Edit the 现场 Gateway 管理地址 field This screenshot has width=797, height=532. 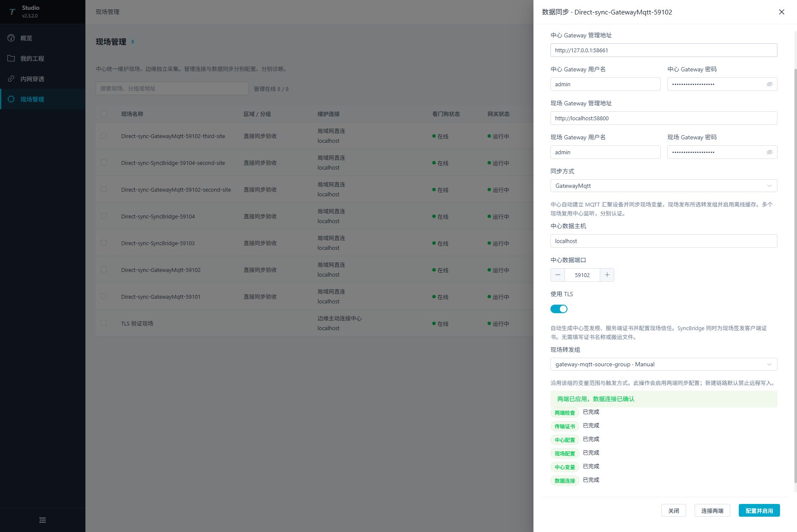pyautogui.click(x=664, y=118)
